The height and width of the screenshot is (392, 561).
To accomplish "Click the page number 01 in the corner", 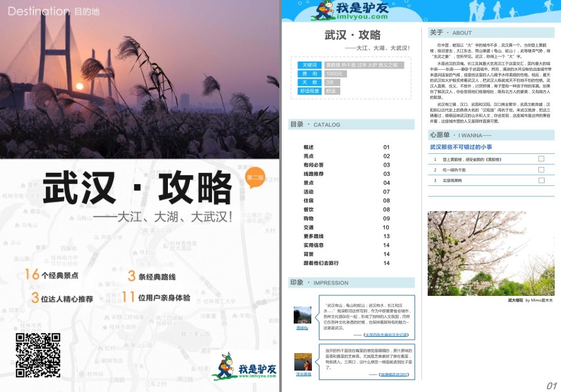I will coord(552,386).
